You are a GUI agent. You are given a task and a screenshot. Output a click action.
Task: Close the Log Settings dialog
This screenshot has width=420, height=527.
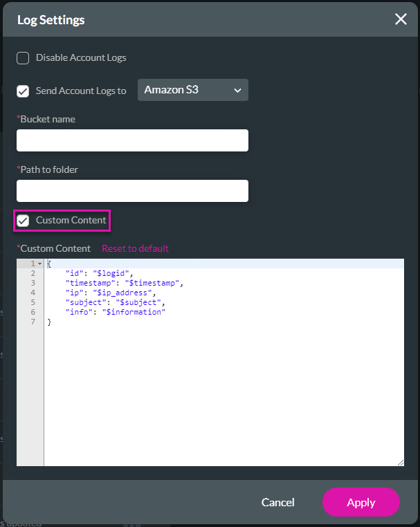[x=401, y=19]
